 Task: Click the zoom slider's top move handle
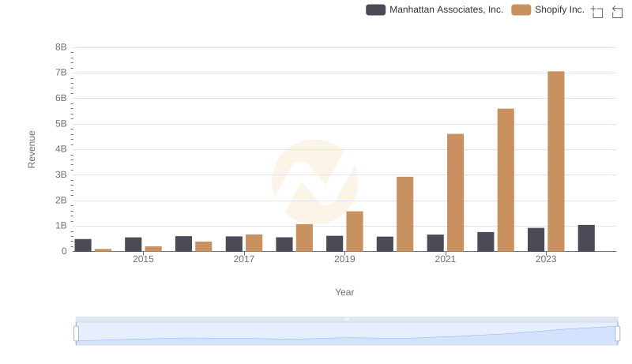(347, 319)
